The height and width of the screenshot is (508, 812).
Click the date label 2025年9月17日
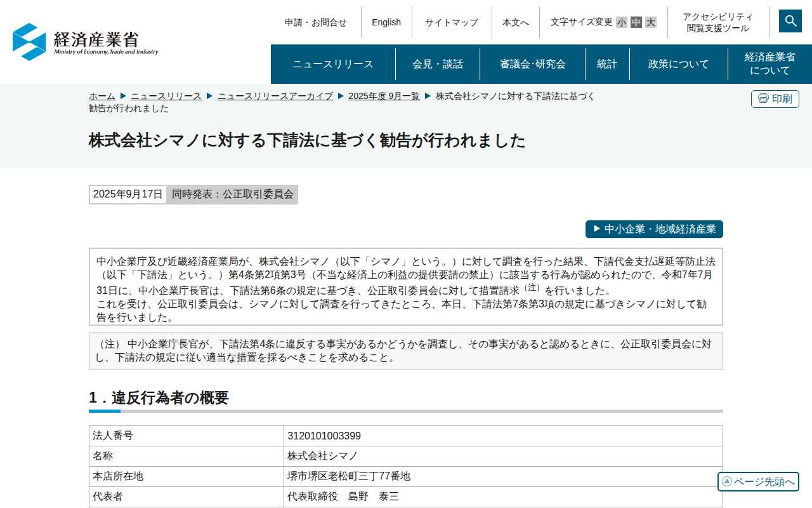(128, 194)
